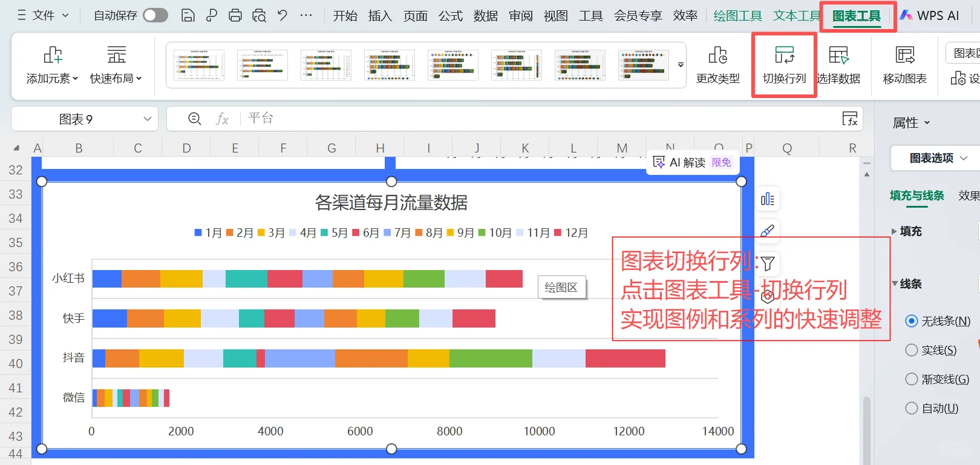Click the chart elements side icon

coord(768,199)
